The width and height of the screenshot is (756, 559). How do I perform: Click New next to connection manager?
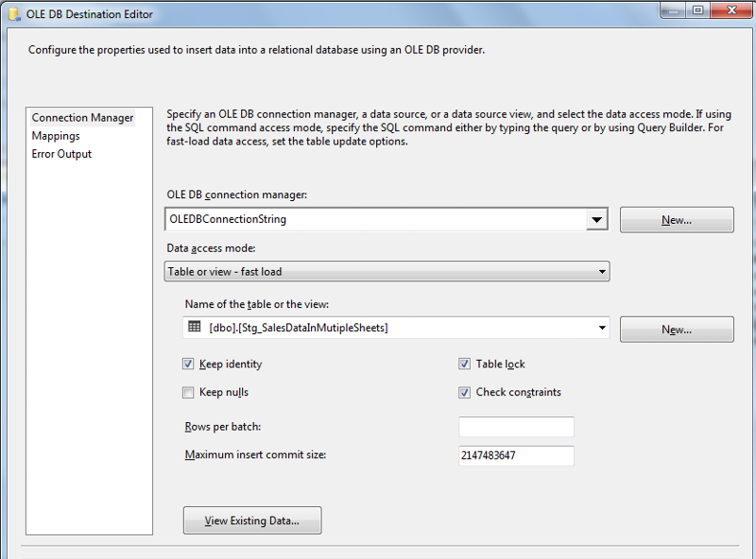click(677, 220)
